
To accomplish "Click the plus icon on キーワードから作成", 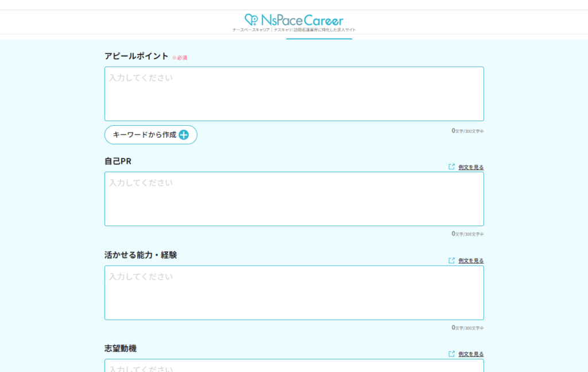I will [x=184, y=135].
